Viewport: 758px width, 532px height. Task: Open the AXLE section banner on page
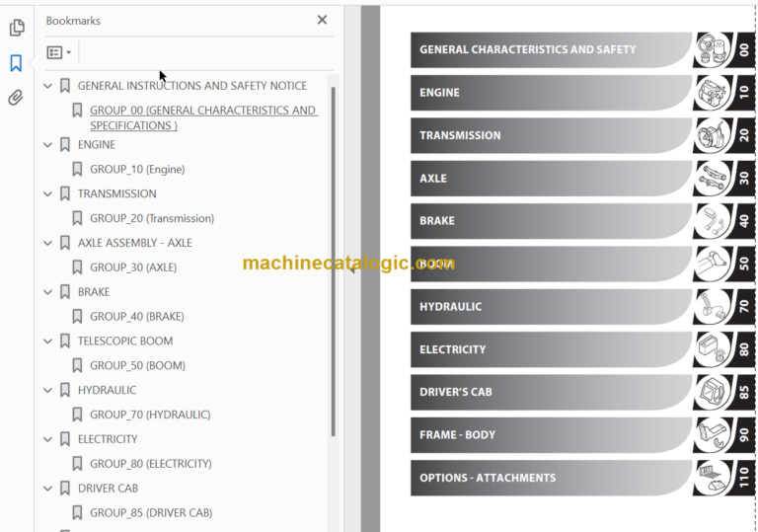551,178
